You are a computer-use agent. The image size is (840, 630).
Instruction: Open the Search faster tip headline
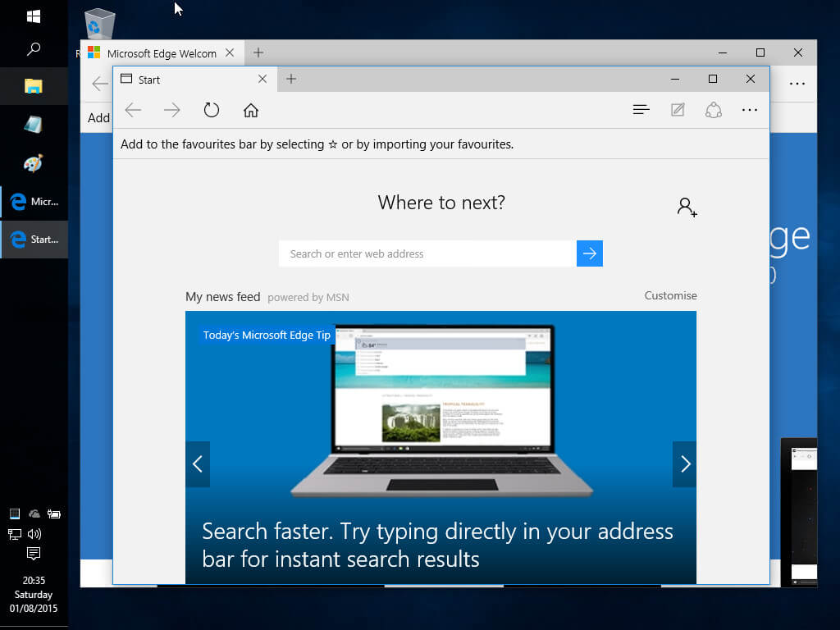pos(438,545)
